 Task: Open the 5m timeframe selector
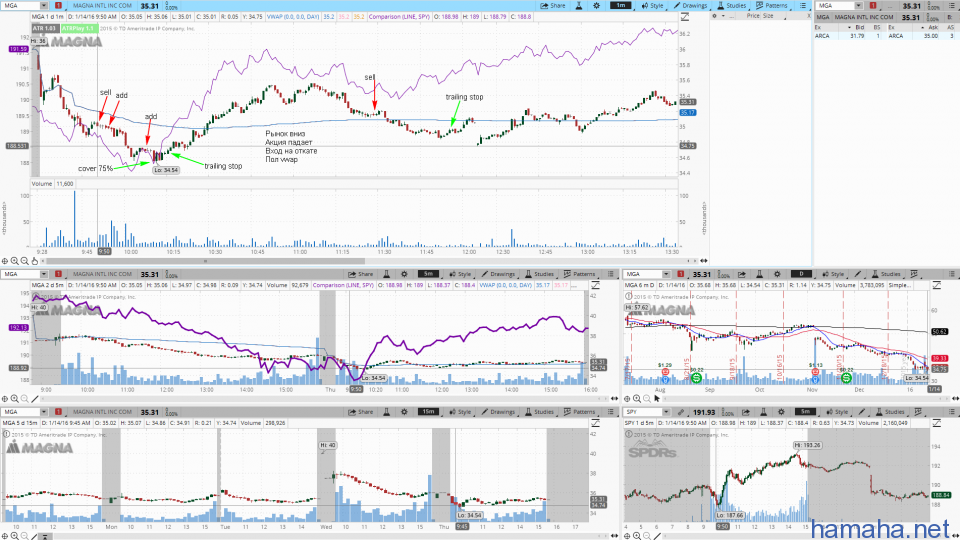[x=428, y=274]
